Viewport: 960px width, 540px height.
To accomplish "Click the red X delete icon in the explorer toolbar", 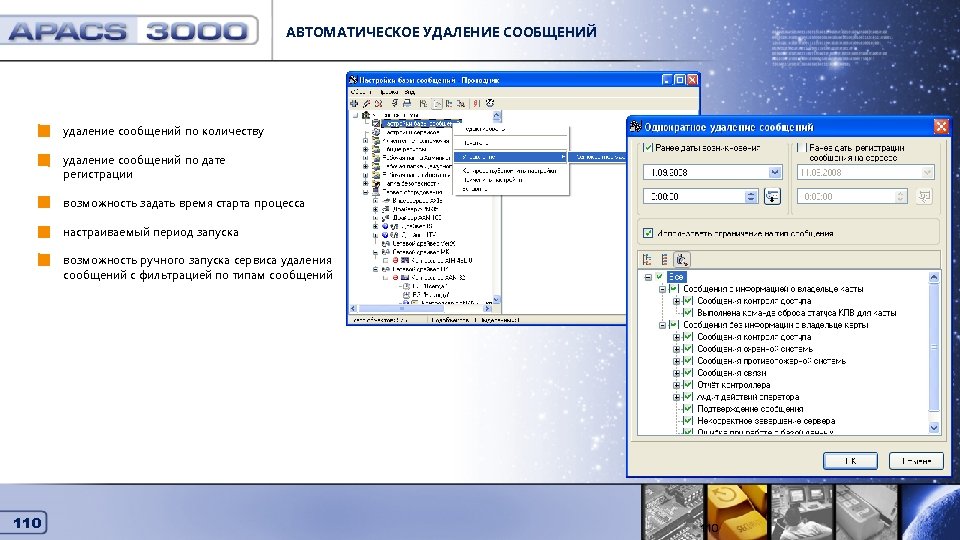I will point(378,103).
